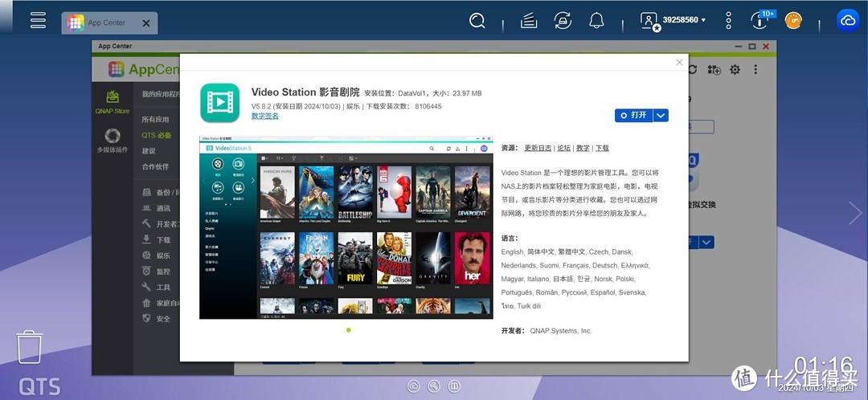Open the 数字签名 link
This screenshot has width=868, height=400.
pos(265,116)
